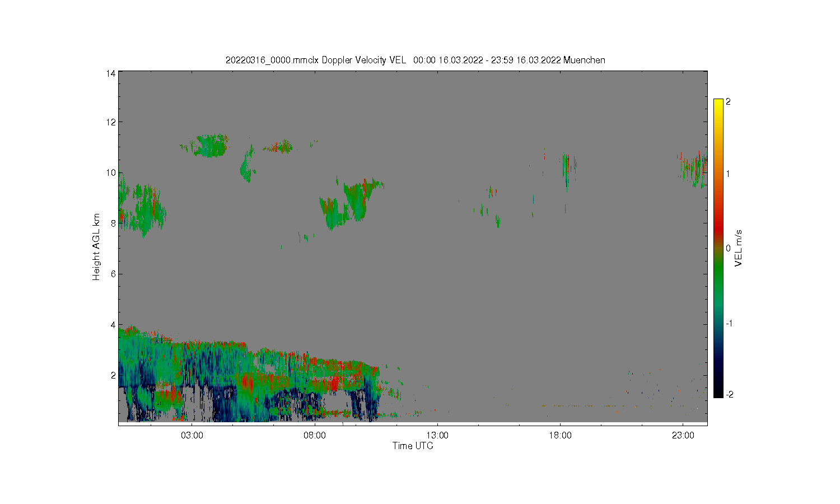
Task: Click the 'Height AGL km' axis label
Action: tap(96, 247)
